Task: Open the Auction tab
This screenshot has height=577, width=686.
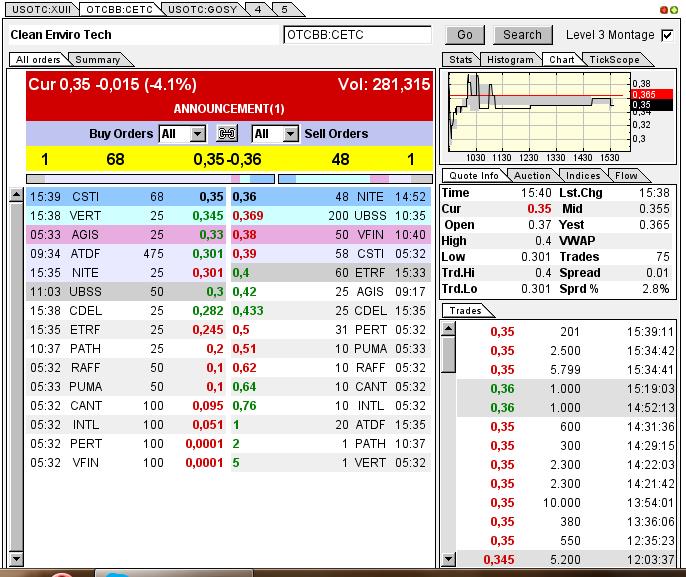Action: tap(532, 175)
